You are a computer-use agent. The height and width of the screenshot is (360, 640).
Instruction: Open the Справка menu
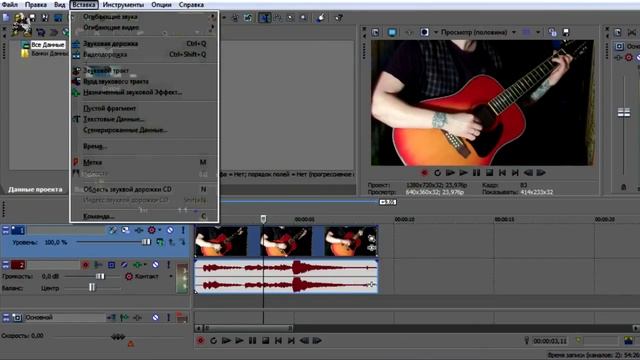(x=191, y=5)
